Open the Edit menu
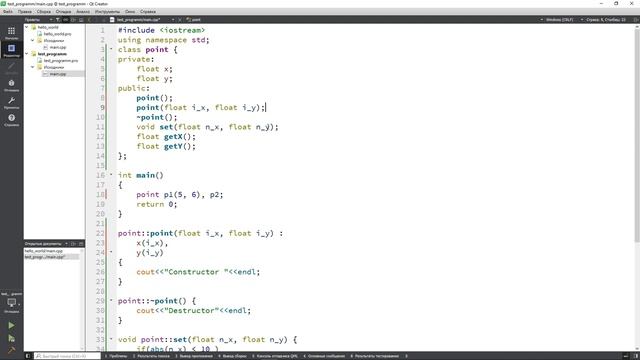Viewport: 640px width, 360px height. pos(24,12)
